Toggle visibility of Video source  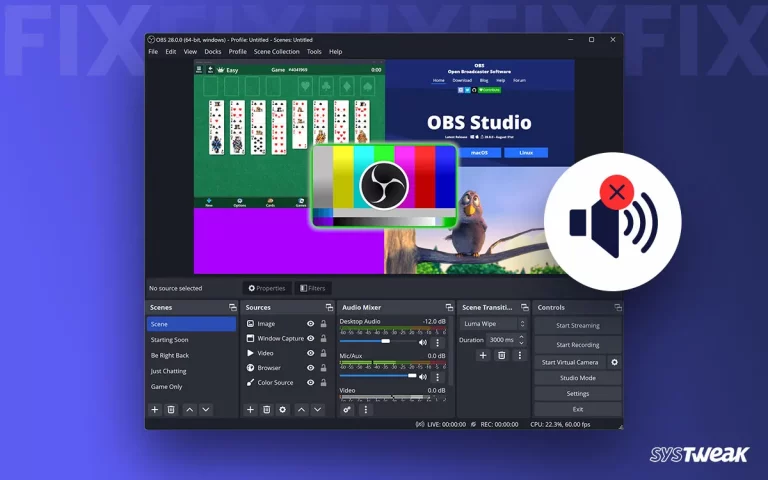pyautogui.click(x=311, y=353)
